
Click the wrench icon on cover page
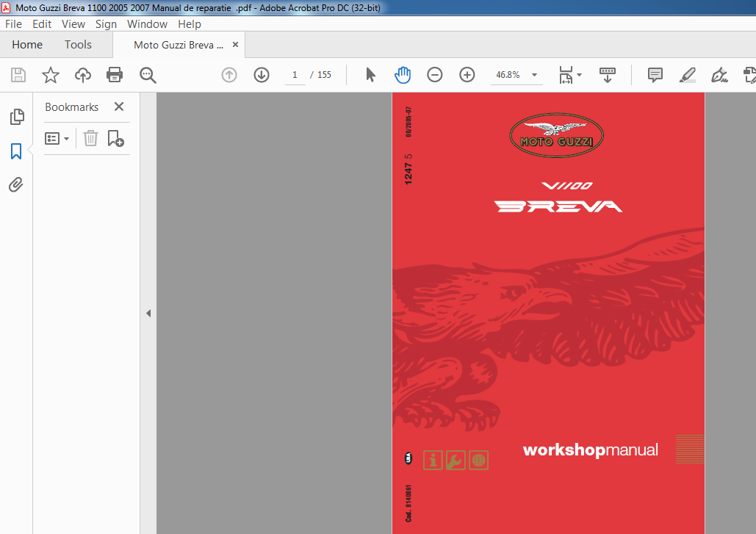pos(456,461)
